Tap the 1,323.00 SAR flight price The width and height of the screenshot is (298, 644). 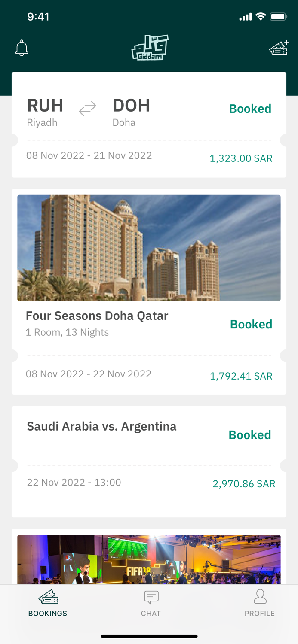point(241,158)
